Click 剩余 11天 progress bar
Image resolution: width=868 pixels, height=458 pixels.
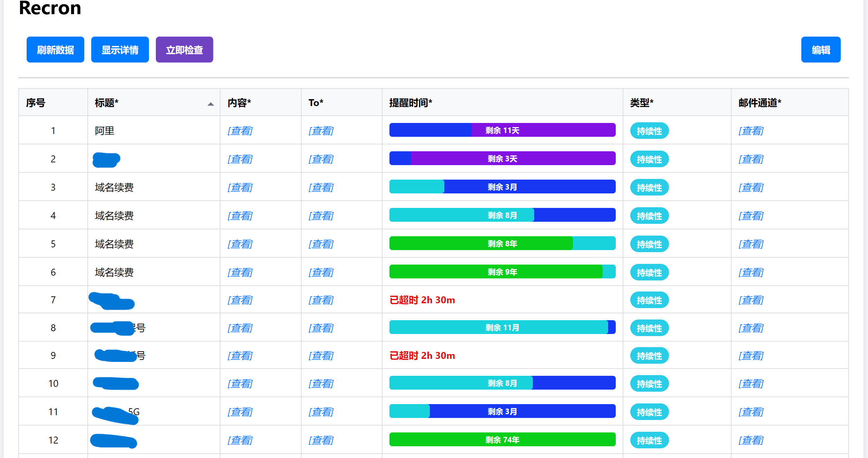(502, 130)
